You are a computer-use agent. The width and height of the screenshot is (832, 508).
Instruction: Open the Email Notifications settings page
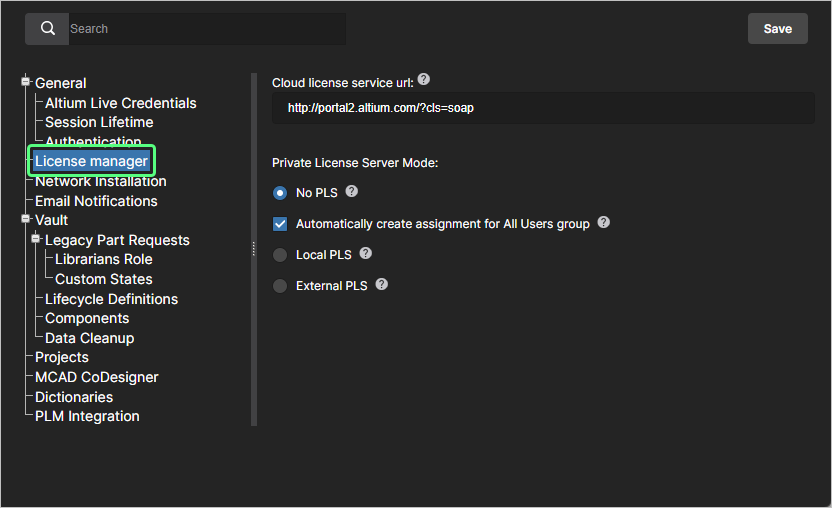point(96,201)
